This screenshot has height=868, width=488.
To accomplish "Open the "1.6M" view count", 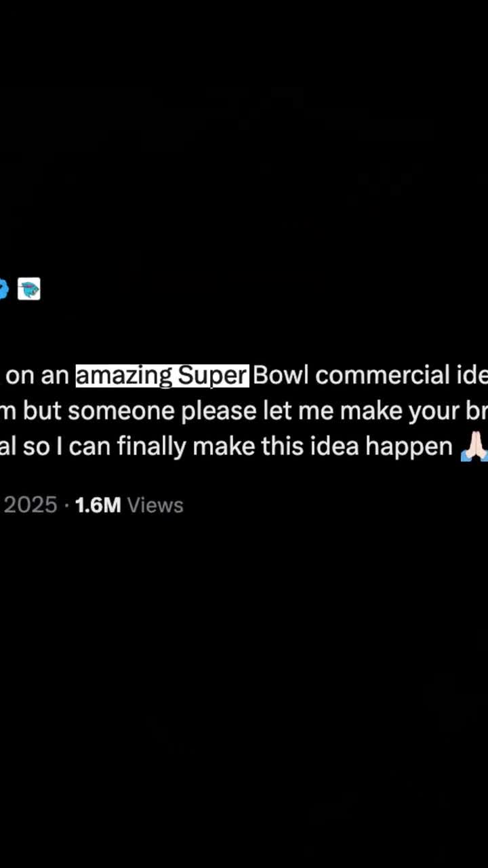I will [x=98, y=505].
